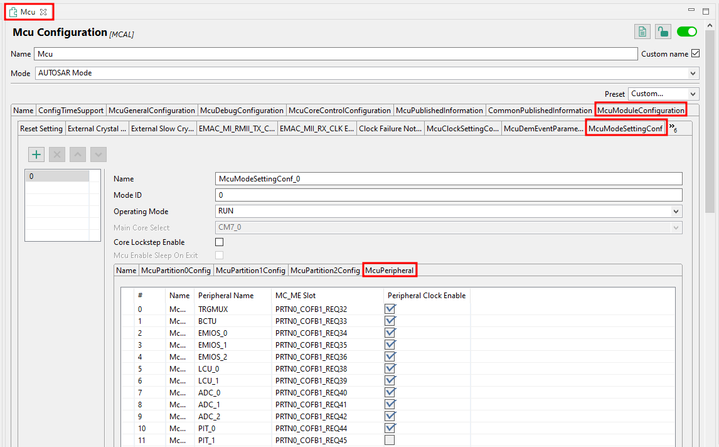This screenshot has width=719, height=447.
Task: Click the move up arrow icon
Action: click(x=77, y=155)
